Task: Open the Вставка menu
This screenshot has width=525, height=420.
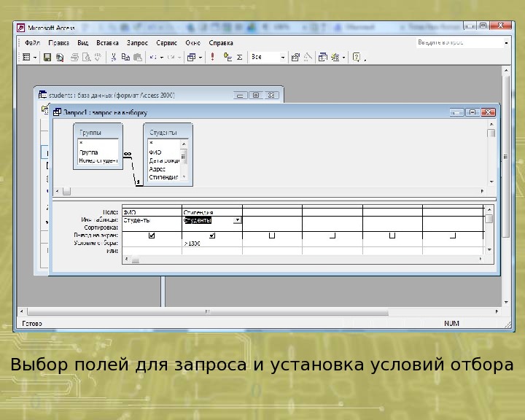Action: point(107,43)
